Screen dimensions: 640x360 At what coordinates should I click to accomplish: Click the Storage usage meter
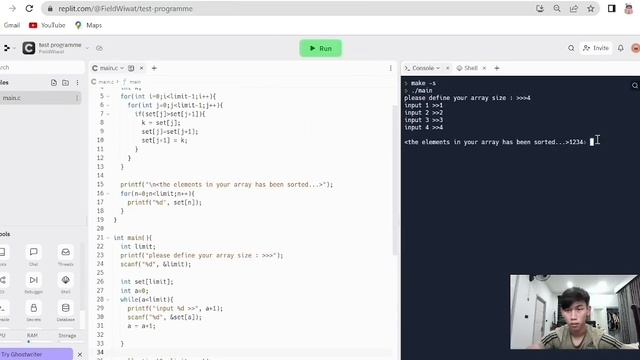click(67, 338)
